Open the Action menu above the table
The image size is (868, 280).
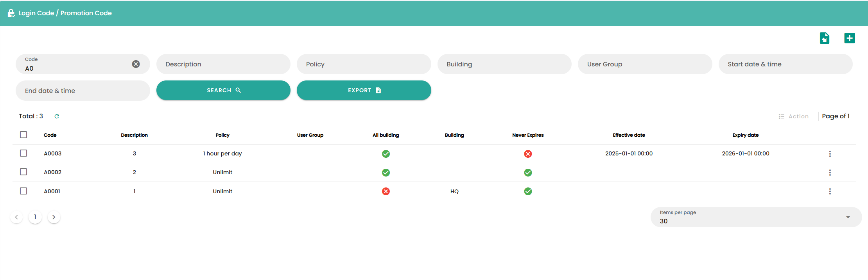pos(794,116)
